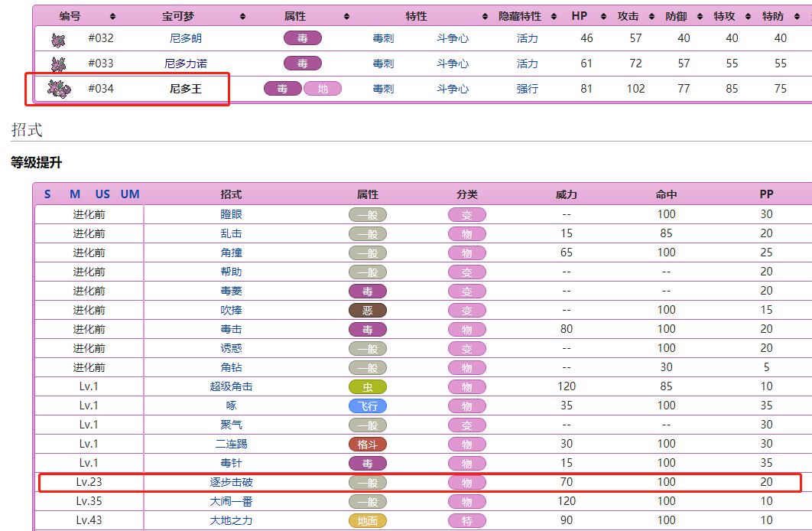Click the 尼多力诺 sprite icon in row #033
Viewport: 812px width, 531px height.
tap(59, 64)
